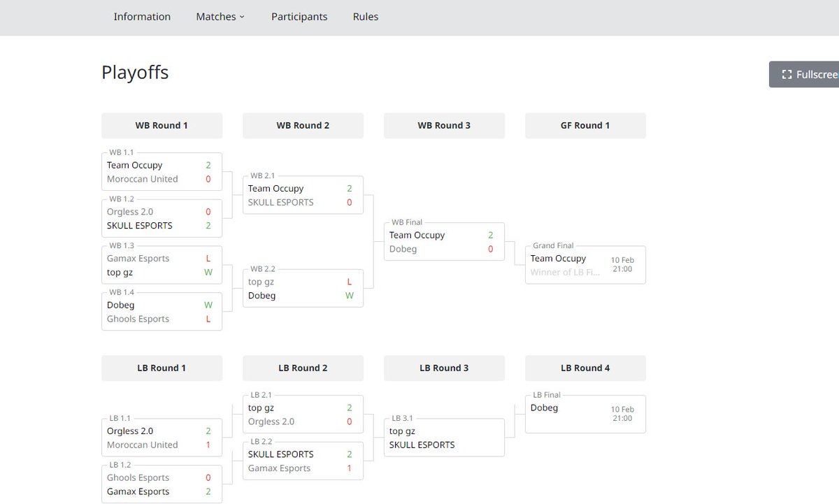The height and width of the screenshot is (504, 839).
Task: Select Ghools Esports in match LB 1.2
Action: [138, 478]
